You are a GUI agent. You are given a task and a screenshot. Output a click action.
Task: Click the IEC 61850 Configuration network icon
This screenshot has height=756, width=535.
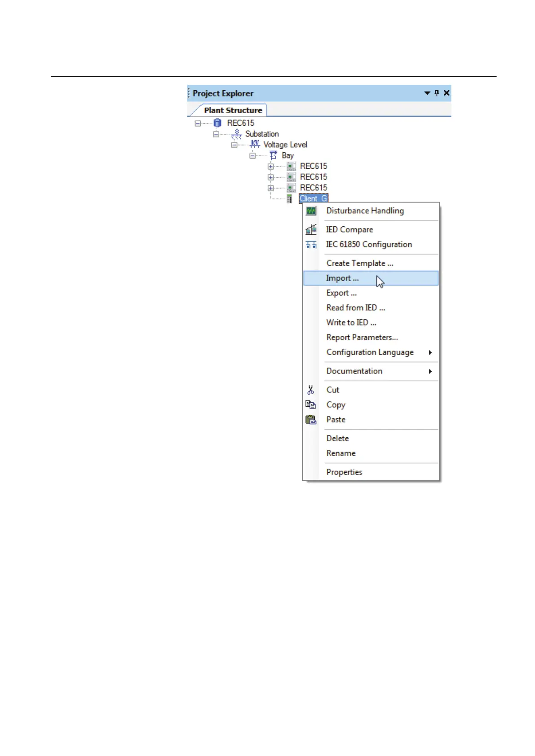coord(311,245)
